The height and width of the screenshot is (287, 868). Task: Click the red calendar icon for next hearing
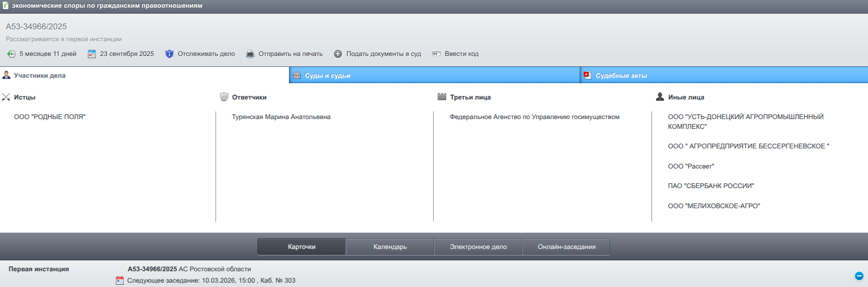point(120,280)
